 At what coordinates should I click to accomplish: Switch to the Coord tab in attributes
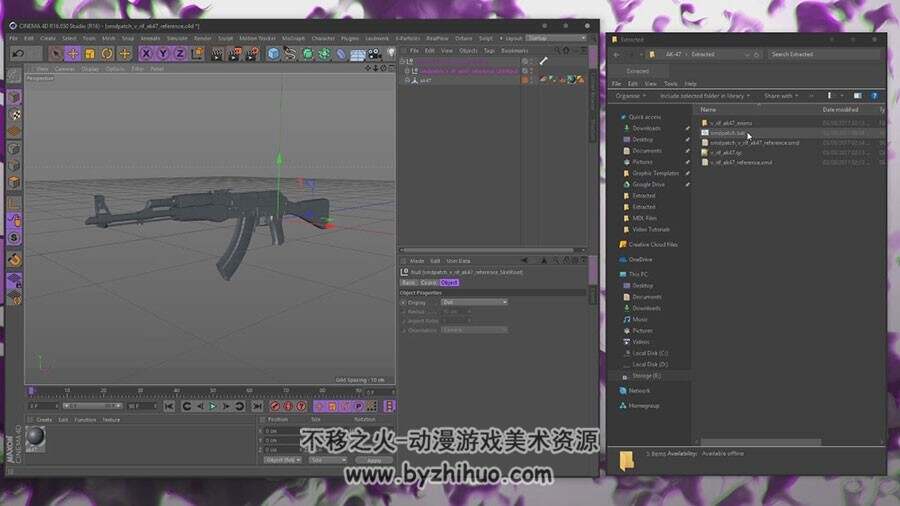pos(428,282)
